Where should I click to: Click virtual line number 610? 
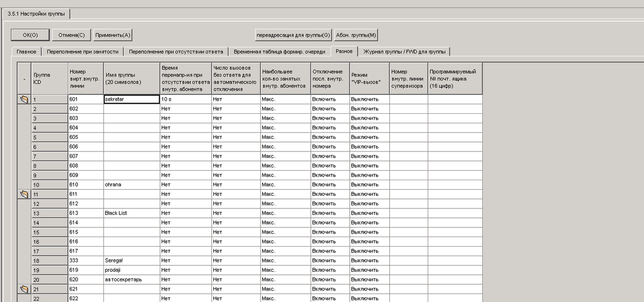[x=86, y=185]
